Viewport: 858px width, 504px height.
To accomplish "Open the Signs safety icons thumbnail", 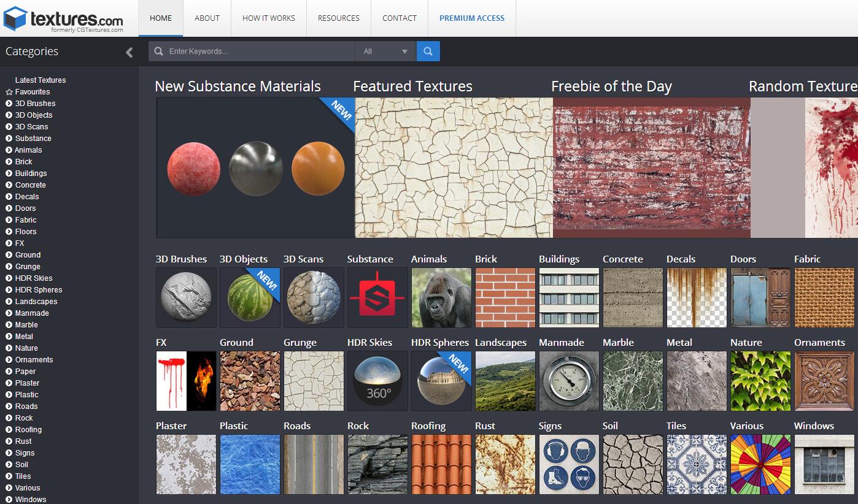I will pyautogui.click(x=569, y=464).
